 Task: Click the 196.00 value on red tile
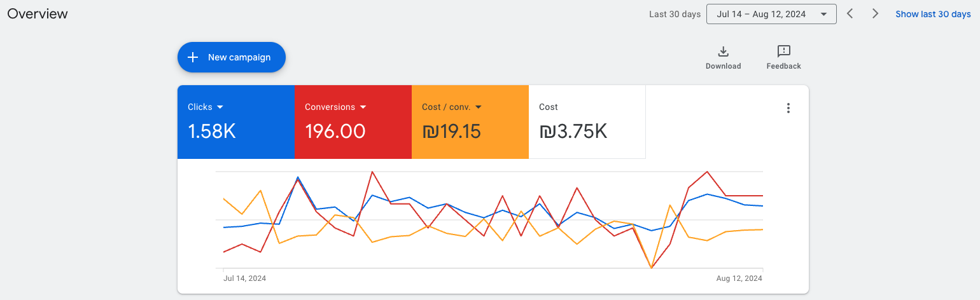(335, 132)
